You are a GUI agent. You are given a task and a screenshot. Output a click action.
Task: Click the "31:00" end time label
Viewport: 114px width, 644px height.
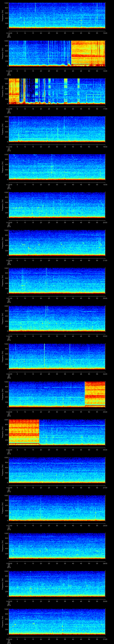pos(105,639)
